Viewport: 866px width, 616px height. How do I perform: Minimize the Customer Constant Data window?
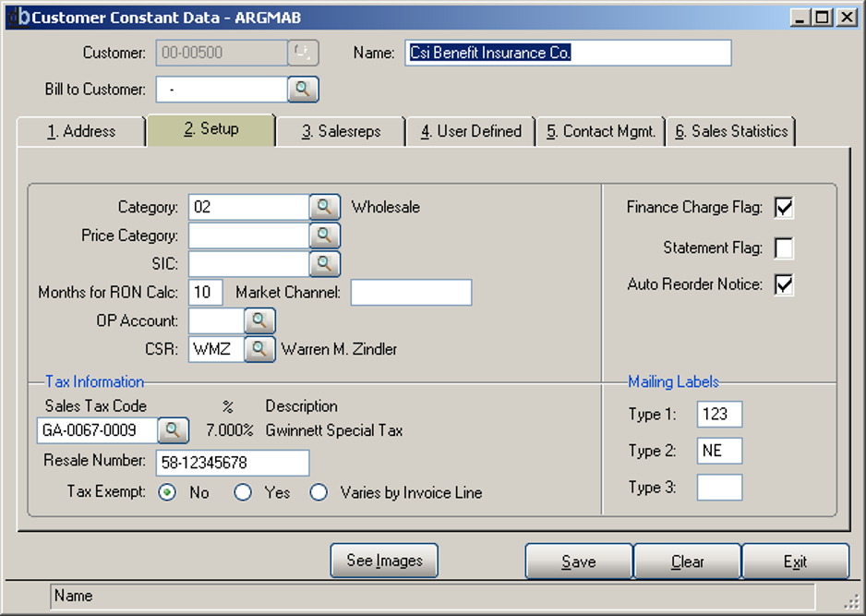[x=800, y=18]
